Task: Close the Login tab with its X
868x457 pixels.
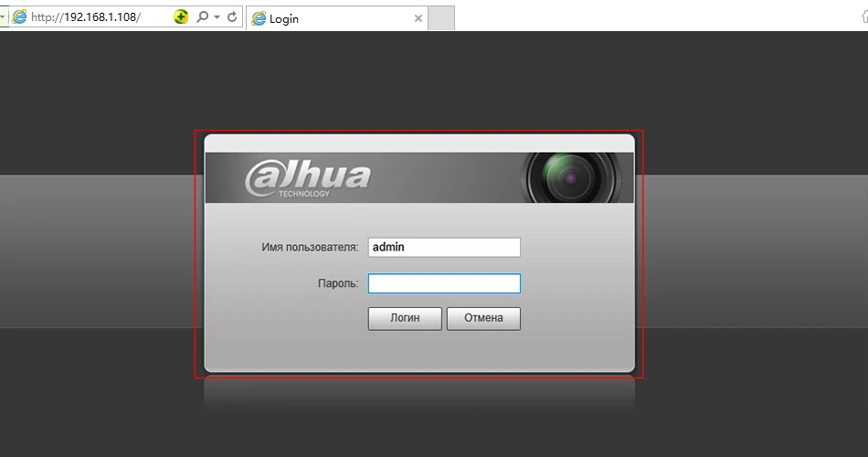Action: click(418, 19)
